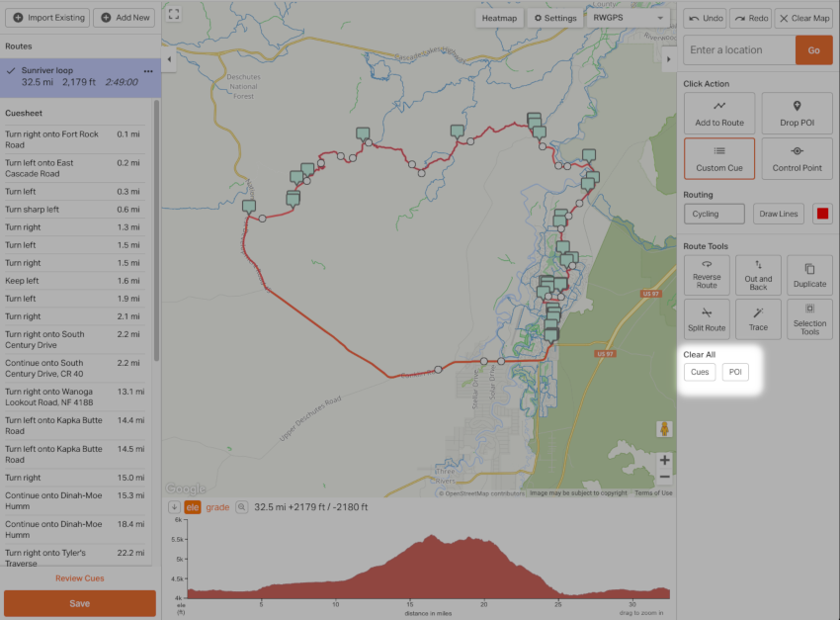Select cue Turn left onto East Cascade Road
Viewport: 840px width, 620px height.
[75, 168]
